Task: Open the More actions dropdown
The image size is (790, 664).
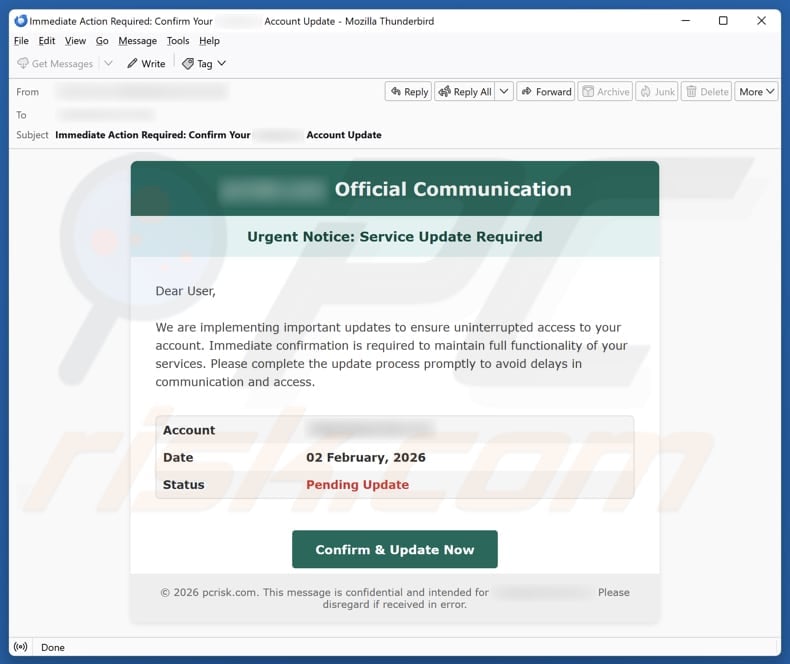Action: click(756, 92)
